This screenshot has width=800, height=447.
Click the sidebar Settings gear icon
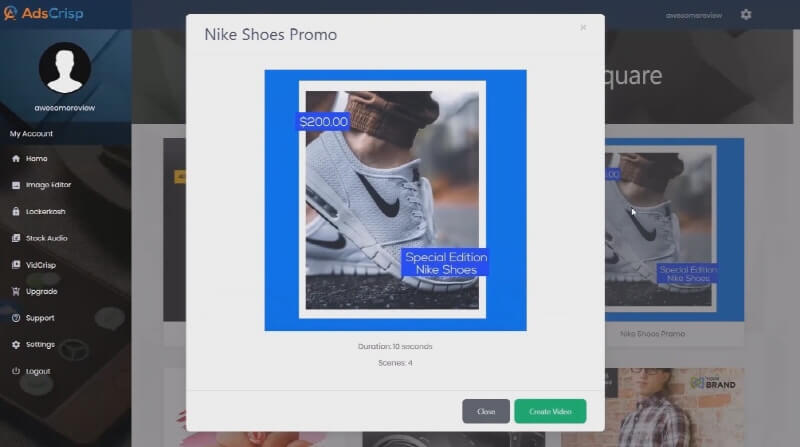(x=16, y=344)
